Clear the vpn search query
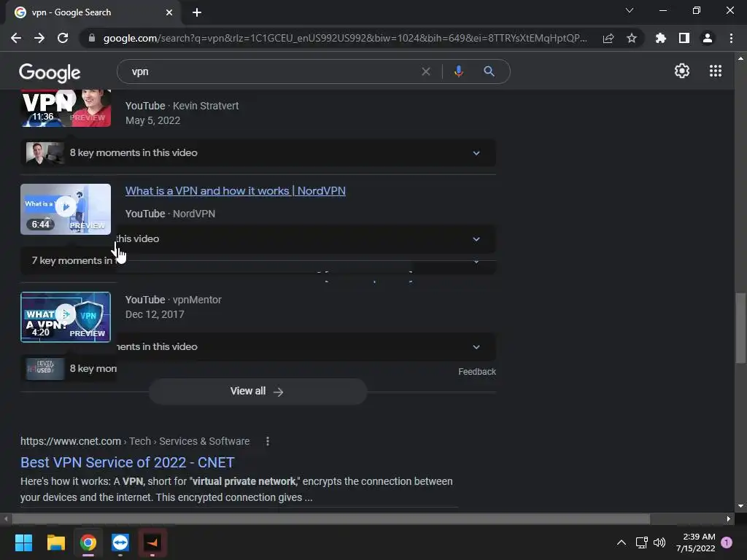This screenshot has width=747, height=560. click(x=426, y=71)
